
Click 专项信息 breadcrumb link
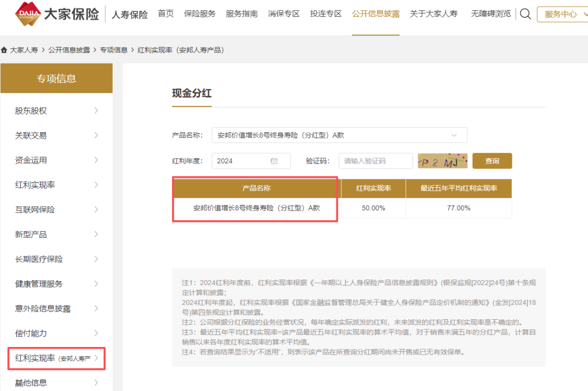(113, 50)
